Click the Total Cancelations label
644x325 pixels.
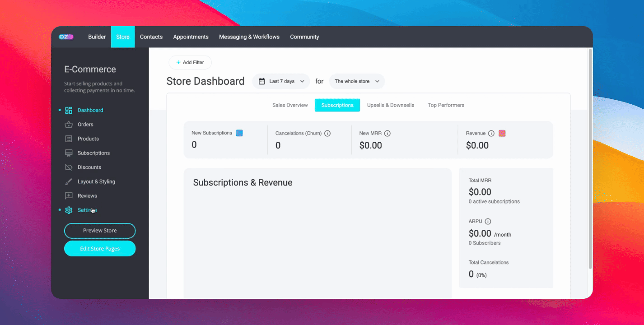(x=489, y=263)
